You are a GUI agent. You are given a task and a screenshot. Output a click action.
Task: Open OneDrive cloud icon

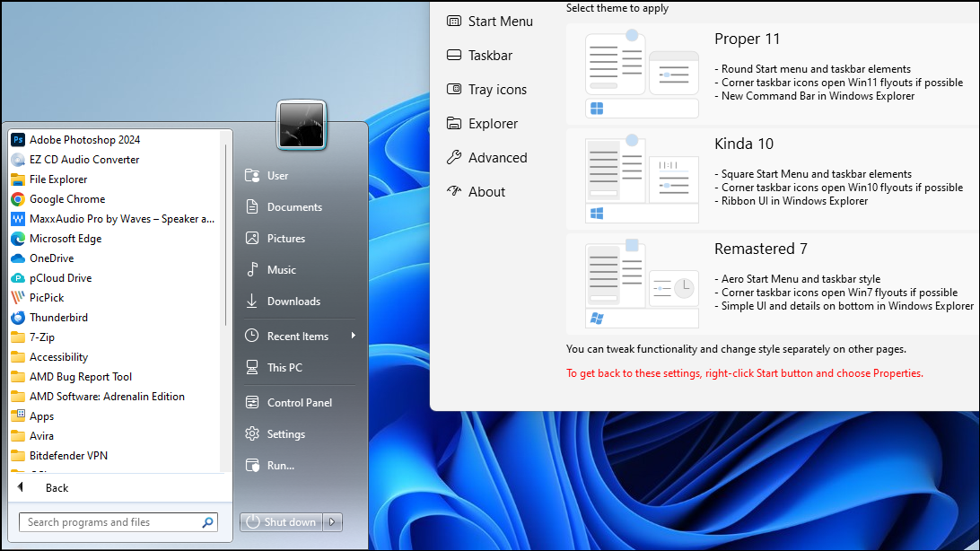coord(18,258)
